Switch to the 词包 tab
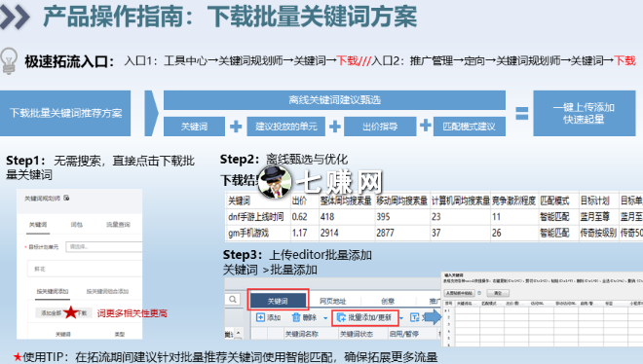The height and width of the screenshot is (364, 643). coord(77,225)
